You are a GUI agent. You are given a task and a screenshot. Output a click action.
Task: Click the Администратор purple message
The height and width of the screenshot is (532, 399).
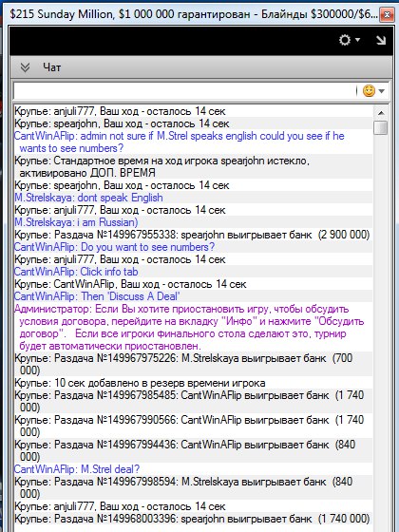click(x=189, y=328)
